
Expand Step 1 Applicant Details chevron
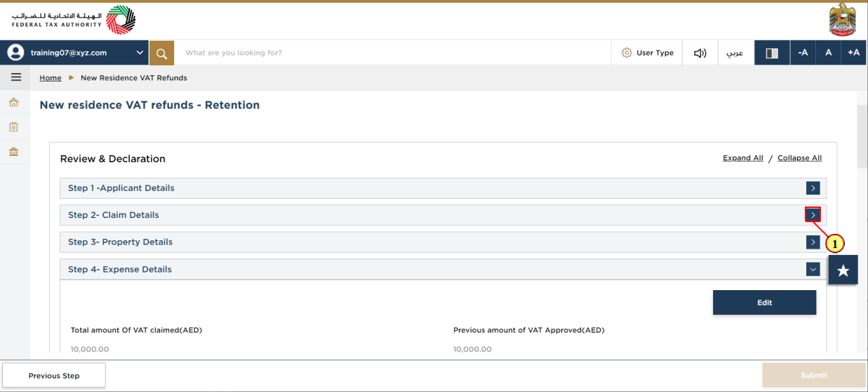(x=813, y=188)
